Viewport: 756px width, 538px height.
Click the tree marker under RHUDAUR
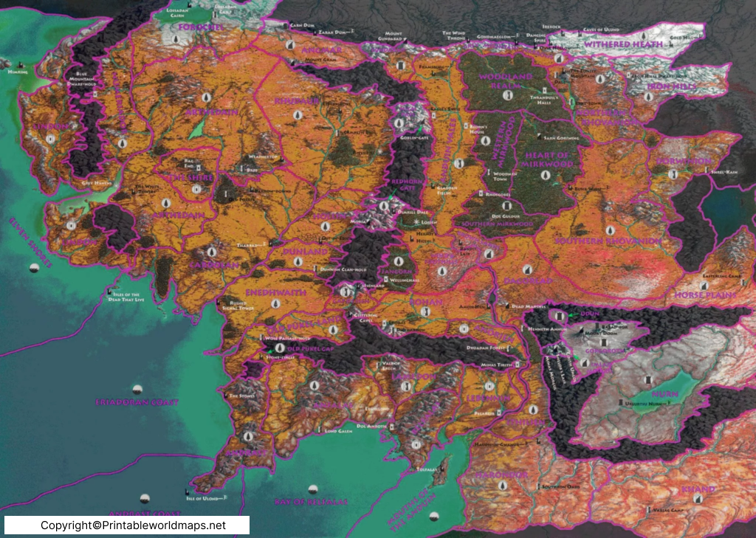[298, 115]
